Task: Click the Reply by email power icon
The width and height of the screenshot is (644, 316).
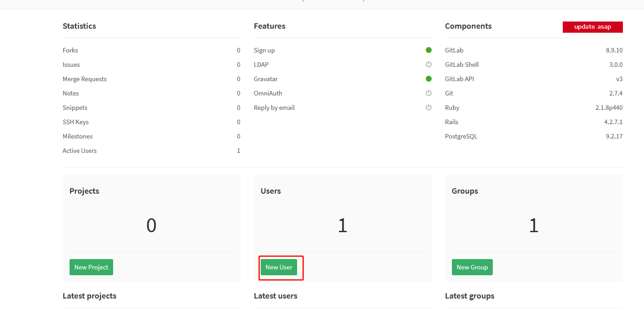Action: 429,108
